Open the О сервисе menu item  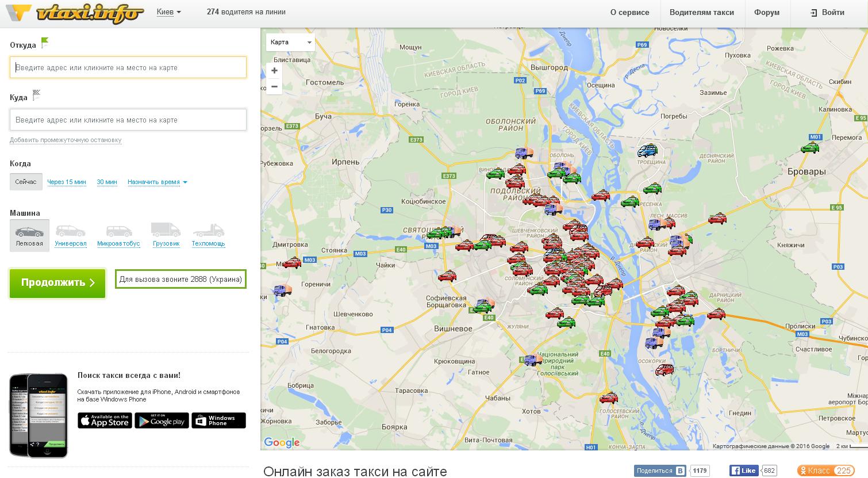[629, 12]
